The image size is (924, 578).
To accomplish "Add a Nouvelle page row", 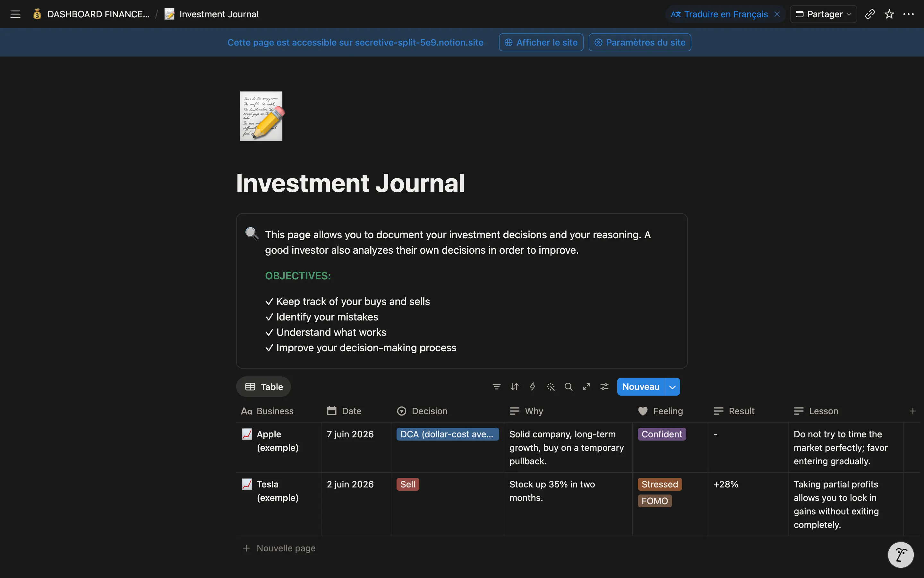I will pos(279,548).
